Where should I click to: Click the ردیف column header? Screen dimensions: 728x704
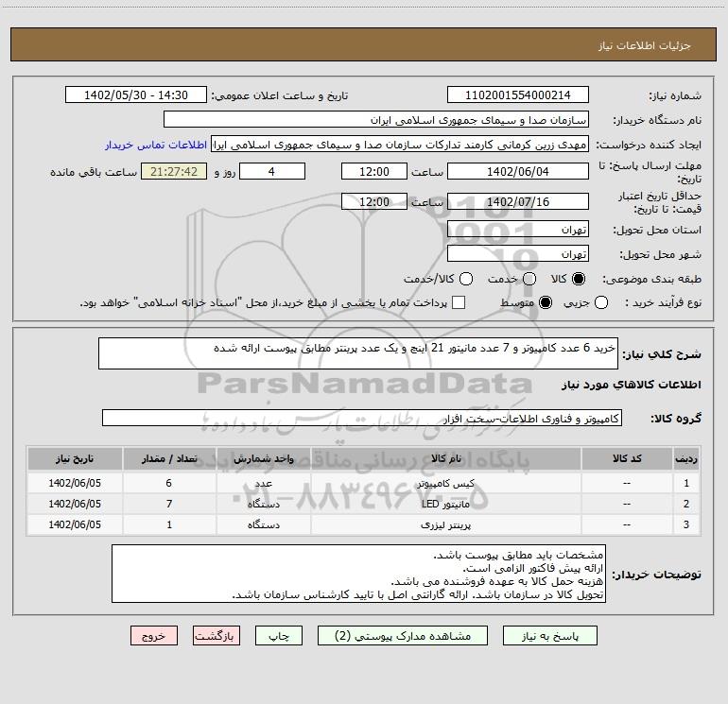(x=686, y=458)
